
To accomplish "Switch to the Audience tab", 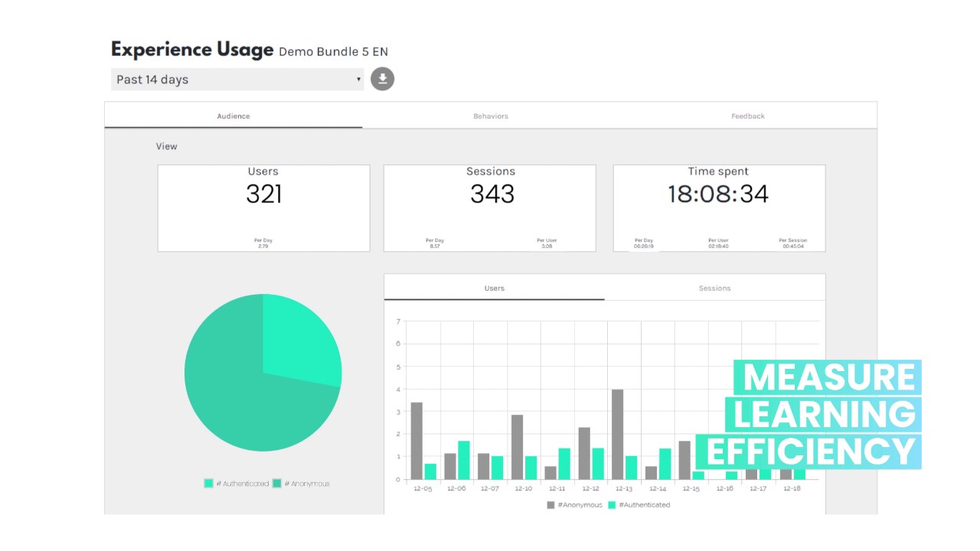I will (234, 116).
